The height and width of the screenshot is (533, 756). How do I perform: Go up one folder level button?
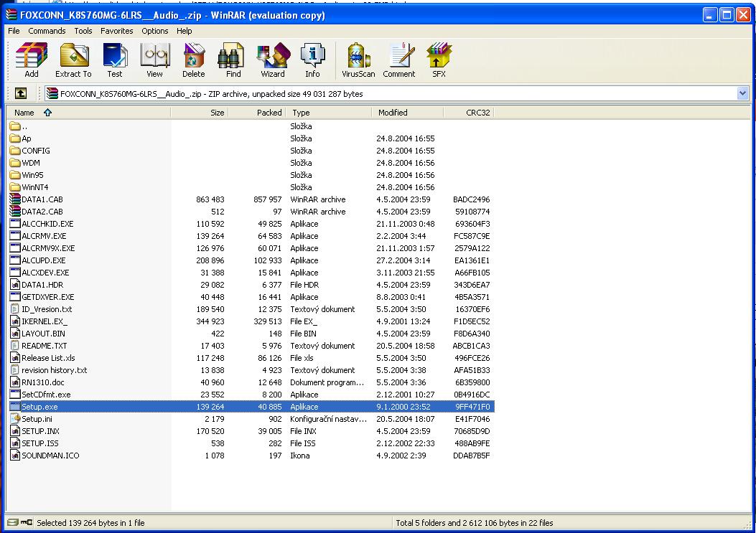(x=21, y=93)
